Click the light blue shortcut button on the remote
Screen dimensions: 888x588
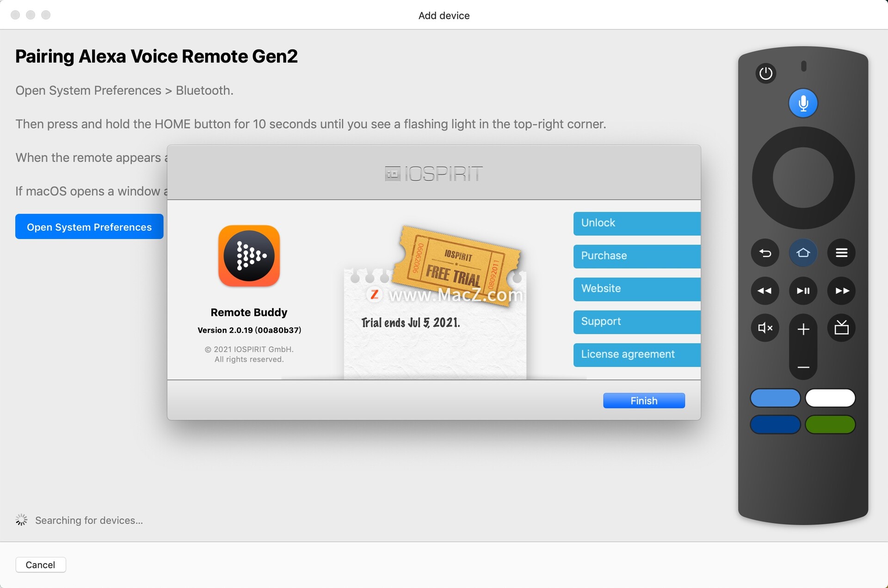point(775,398)
